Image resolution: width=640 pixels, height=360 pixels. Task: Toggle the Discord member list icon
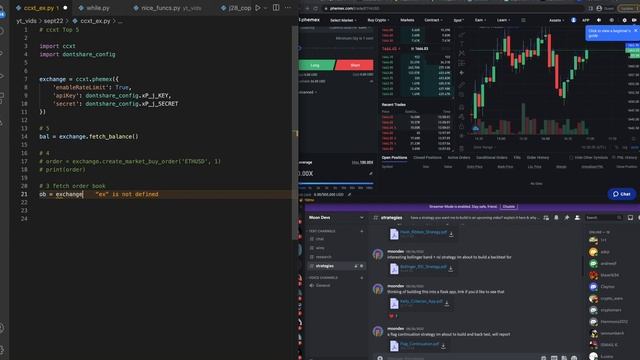click(577, 218)
